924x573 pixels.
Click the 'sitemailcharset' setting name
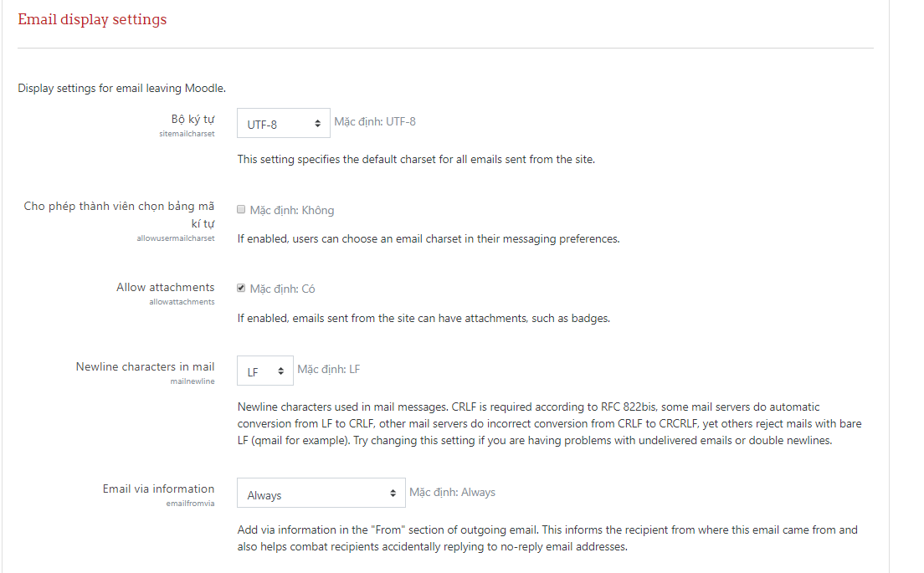click(187, 134)
